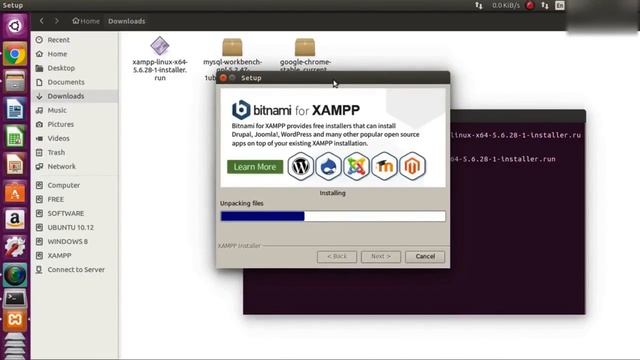Click the Setup dialog title bar
The height and width of the screenshot is (360, 640).
333,78
